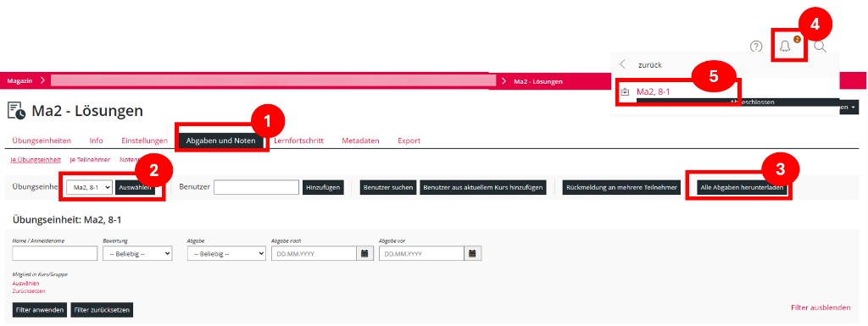This screenshot has width=868, height=326.
Task: Focus the Benutzer input field
Action: [x=256, y=188]
